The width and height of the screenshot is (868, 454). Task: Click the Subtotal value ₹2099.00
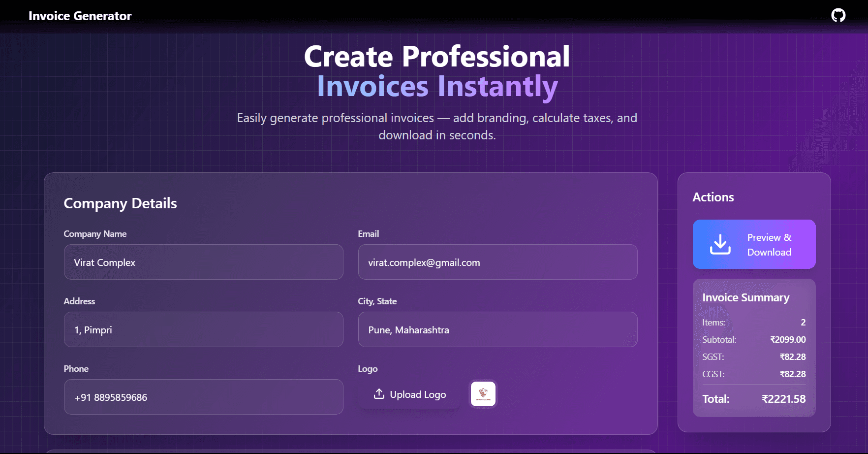tap(788, 339)
